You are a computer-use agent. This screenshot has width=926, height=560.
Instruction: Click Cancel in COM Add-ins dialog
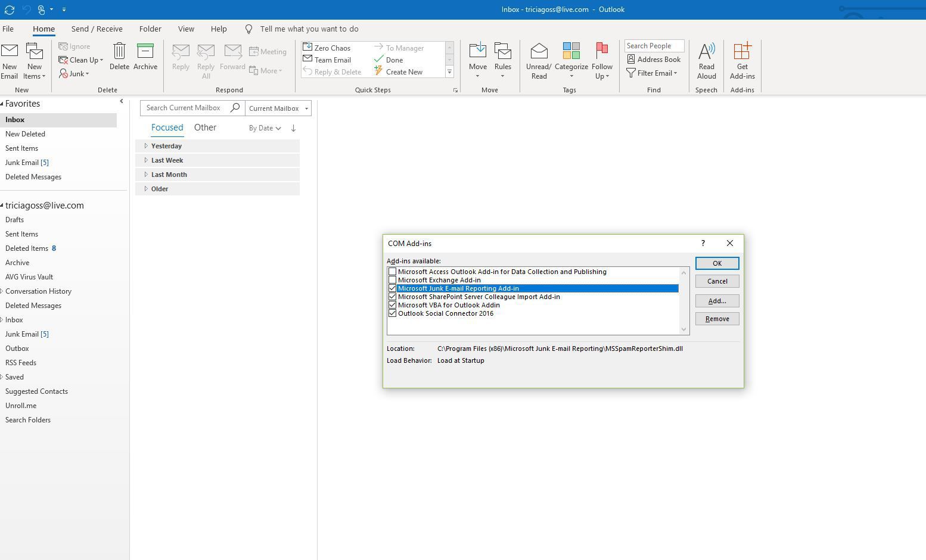click(x=717, y=281)
